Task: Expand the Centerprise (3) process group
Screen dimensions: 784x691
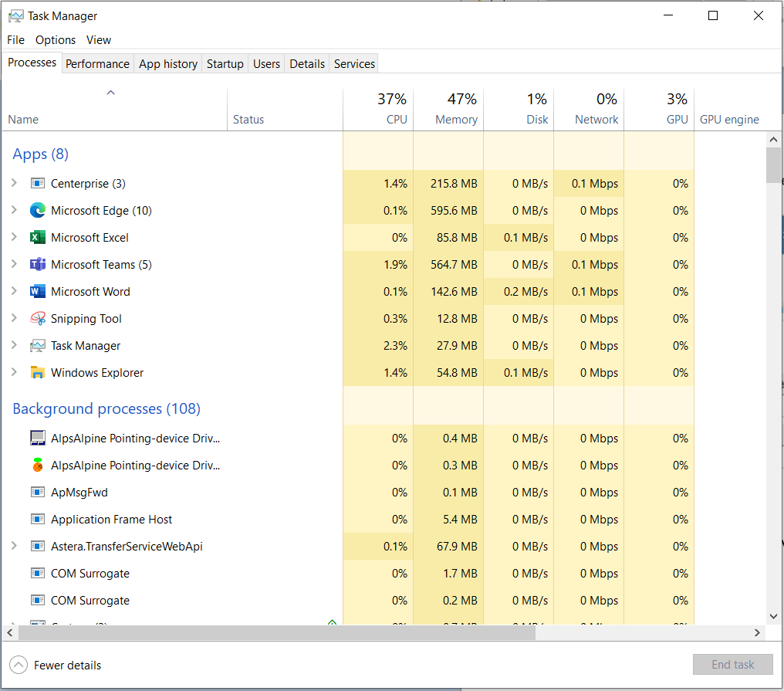Action: click(14, 183)
